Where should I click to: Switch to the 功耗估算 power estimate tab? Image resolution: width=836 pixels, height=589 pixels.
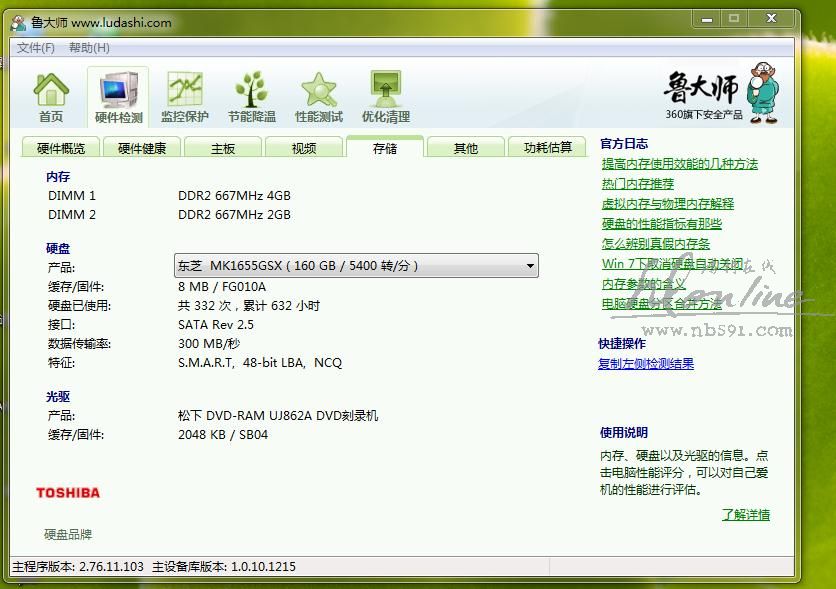(x=548, y=147)
